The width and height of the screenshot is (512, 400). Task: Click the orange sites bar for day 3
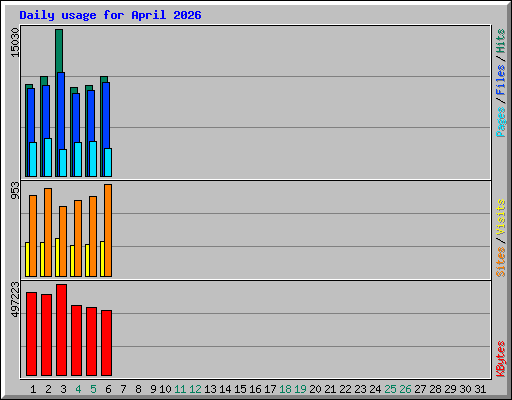point(63,241)
